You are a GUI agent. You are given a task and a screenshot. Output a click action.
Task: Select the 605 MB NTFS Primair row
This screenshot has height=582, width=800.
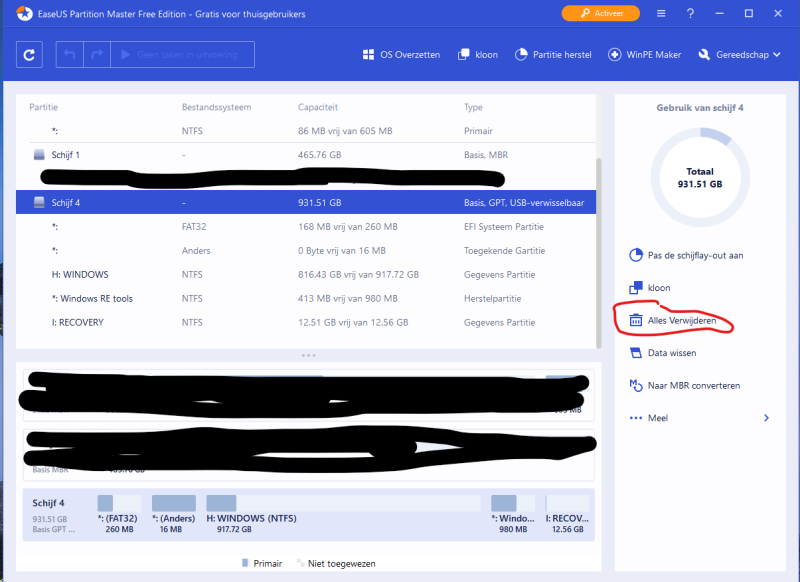coord(306,131)
